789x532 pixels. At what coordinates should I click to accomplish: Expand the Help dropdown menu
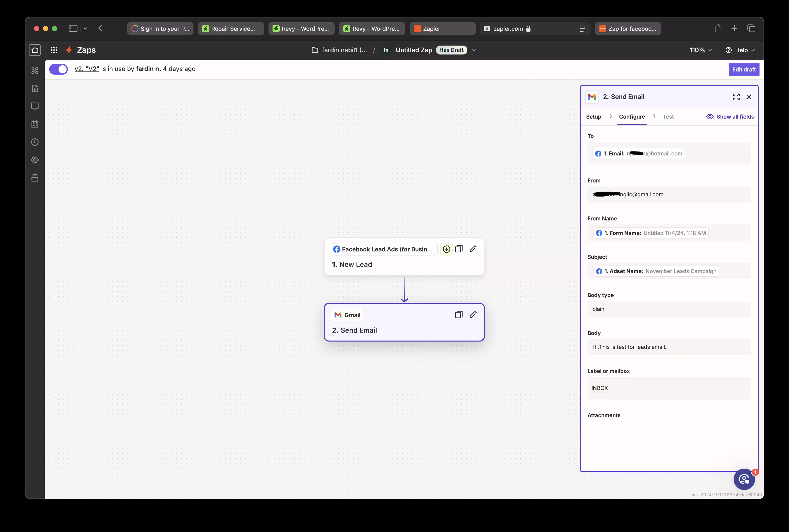pyautogui.click(x=740, y=50)
